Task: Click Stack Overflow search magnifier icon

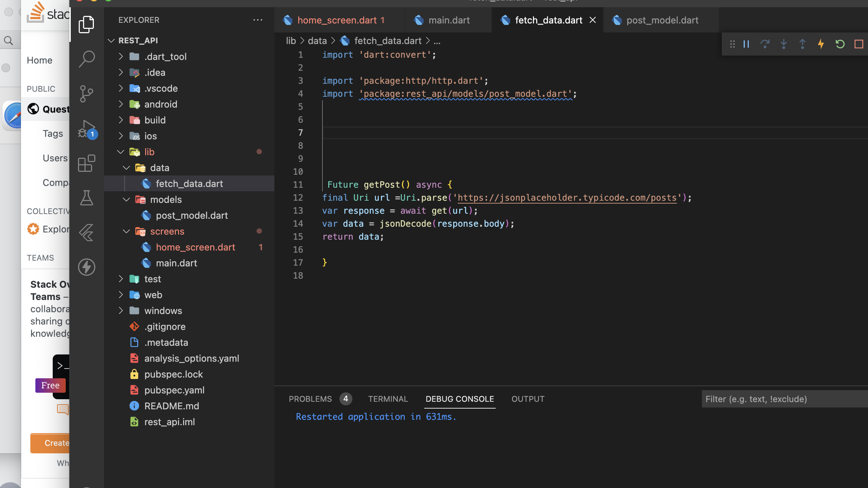Action: (x=8, y=40)
